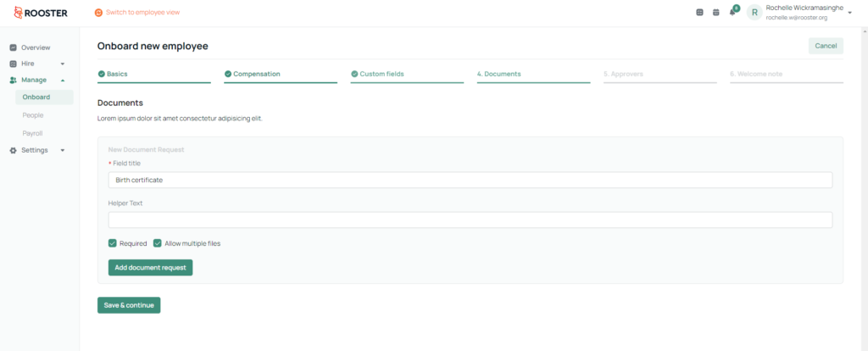Click the Compensation step checkmark icon
The image size is (868, 351).
(227, 74)
